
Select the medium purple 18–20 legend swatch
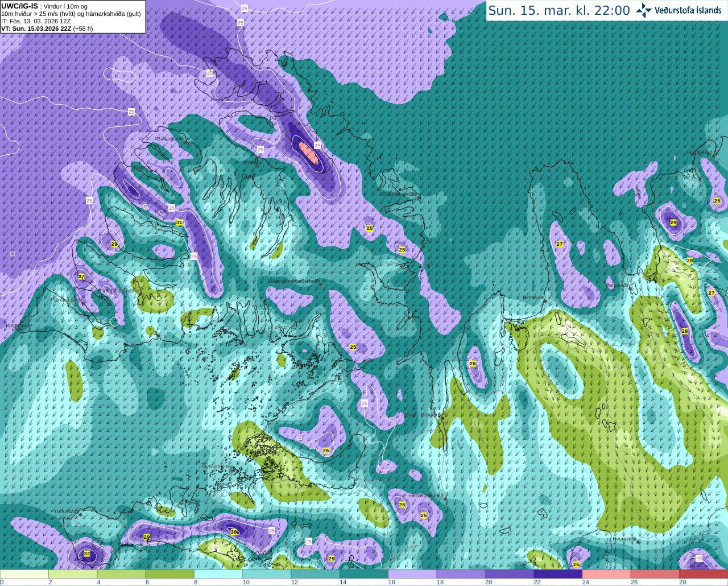point(461,574)
